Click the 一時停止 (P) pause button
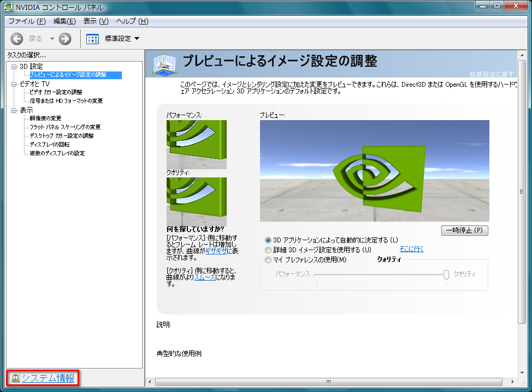 [464, 230]
